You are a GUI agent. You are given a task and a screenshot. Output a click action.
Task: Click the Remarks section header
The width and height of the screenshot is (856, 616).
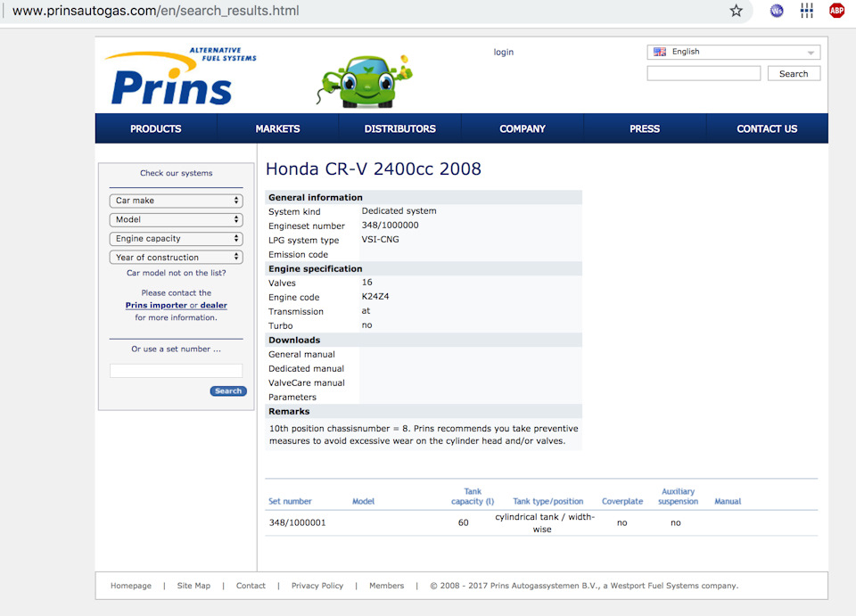tap(424, 411)
